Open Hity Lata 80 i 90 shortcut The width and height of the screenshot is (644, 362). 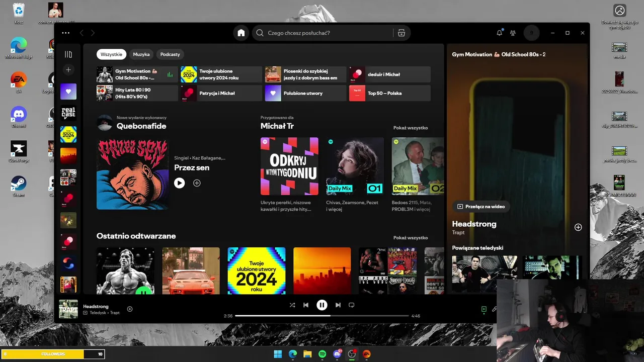137,93
